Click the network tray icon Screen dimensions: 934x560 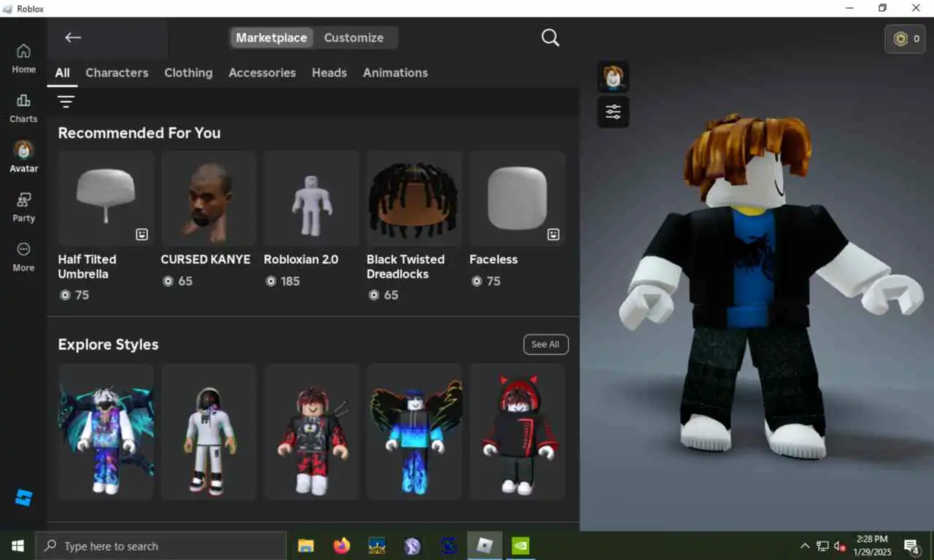pyautogui.click(x=822, y=546)
